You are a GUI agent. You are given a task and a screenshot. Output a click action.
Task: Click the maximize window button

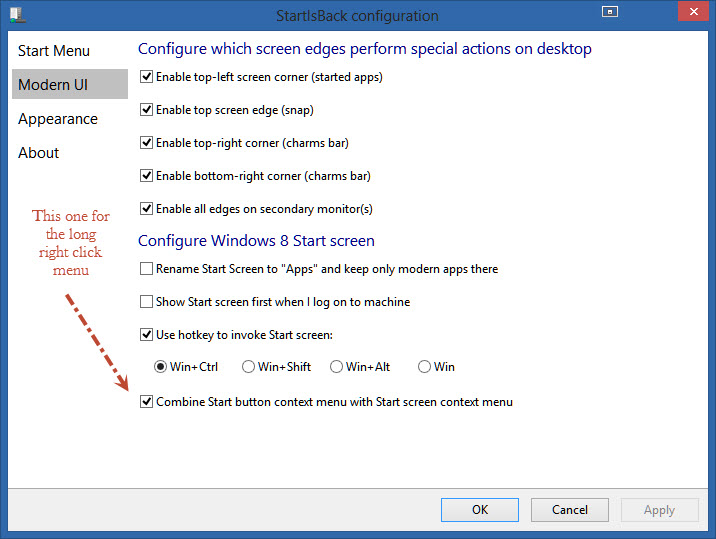(x=610, y=12)
